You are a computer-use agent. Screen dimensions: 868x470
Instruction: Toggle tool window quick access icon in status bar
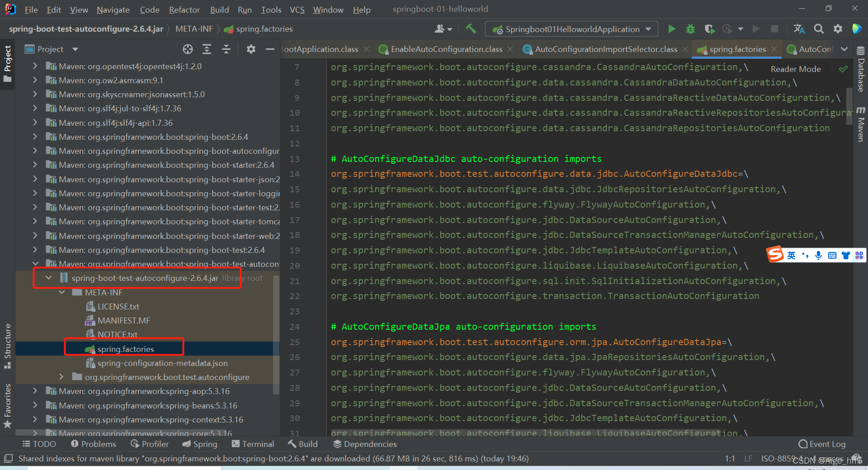coord(8,459)
